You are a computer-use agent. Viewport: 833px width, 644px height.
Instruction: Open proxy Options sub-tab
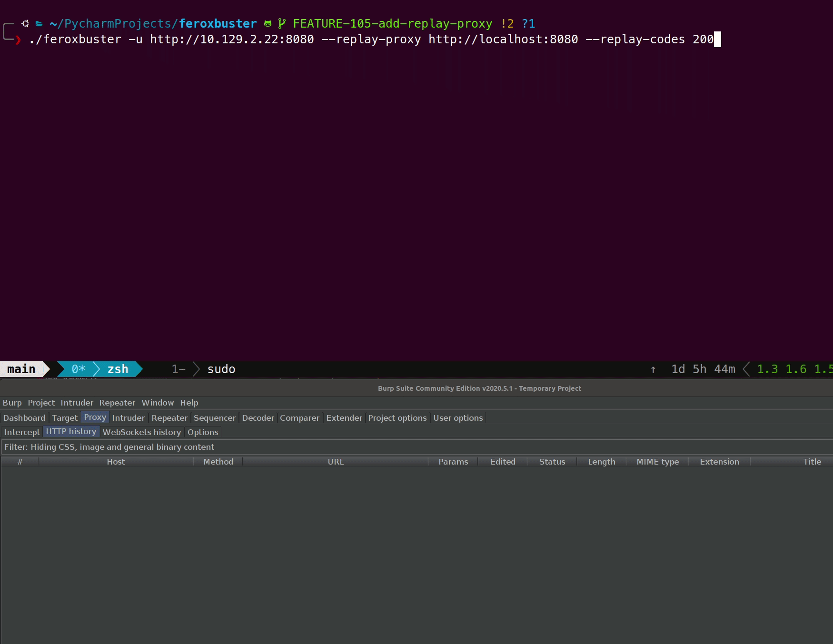pos(203,432)
